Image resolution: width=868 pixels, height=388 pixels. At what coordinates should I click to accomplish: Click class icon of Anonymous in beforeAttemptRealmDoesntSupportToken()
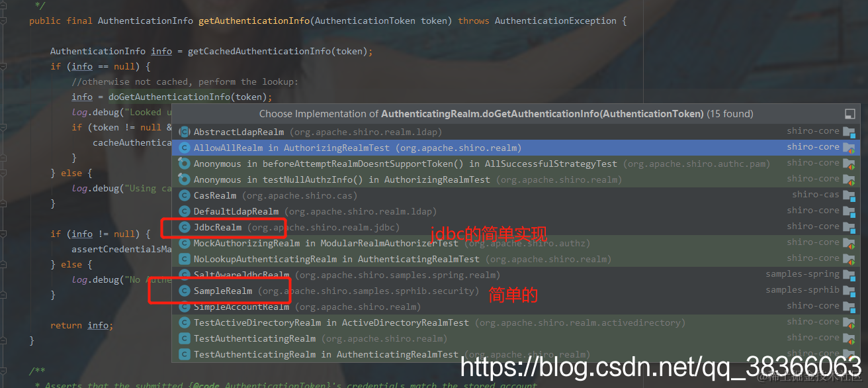(x=185, y=164)
